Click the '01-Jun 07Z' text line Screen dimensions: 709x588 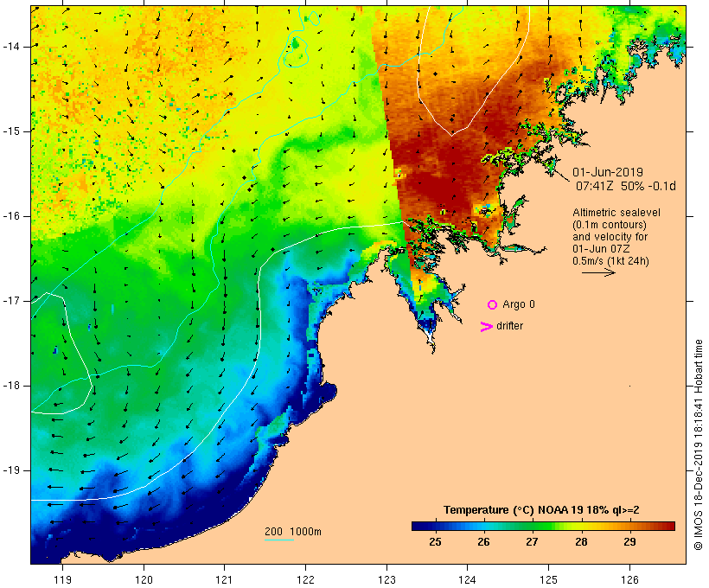601,249
